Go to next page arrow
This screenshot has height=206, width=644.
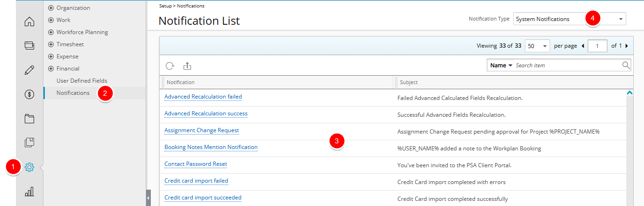coord(626,46)
